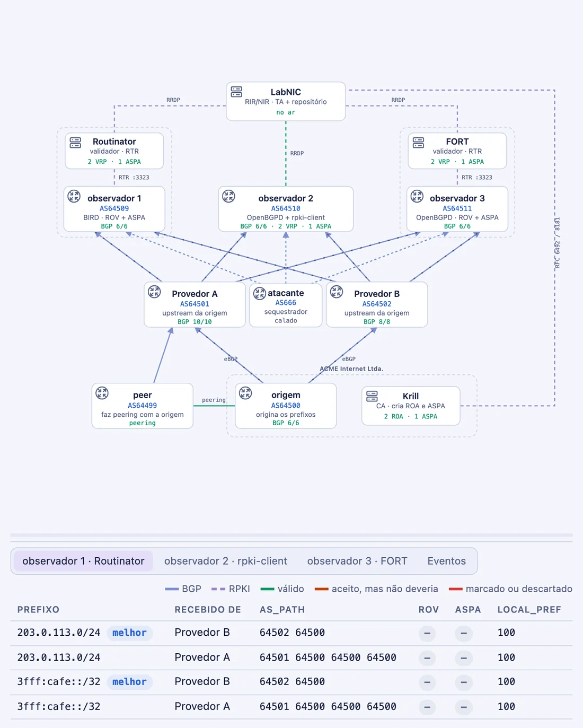The image size is (583, 728).
Task: Click AS666 link on atacante node
Action: [286, 303]
